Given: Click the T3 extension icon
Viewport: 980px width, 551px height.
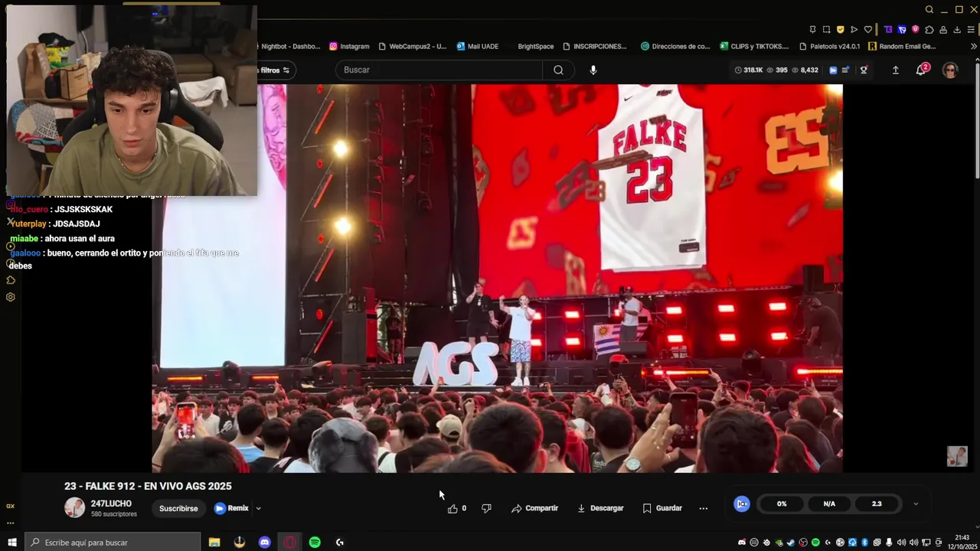Looking at the screenshot, I should (x=888, y=30).
